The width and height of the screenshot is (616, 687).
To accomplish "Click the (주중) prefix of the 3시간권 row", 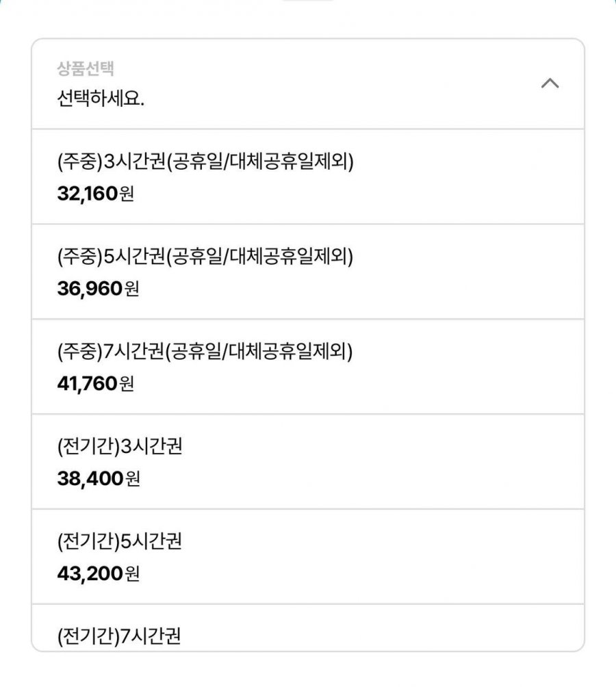I will [x=79, y=162].
